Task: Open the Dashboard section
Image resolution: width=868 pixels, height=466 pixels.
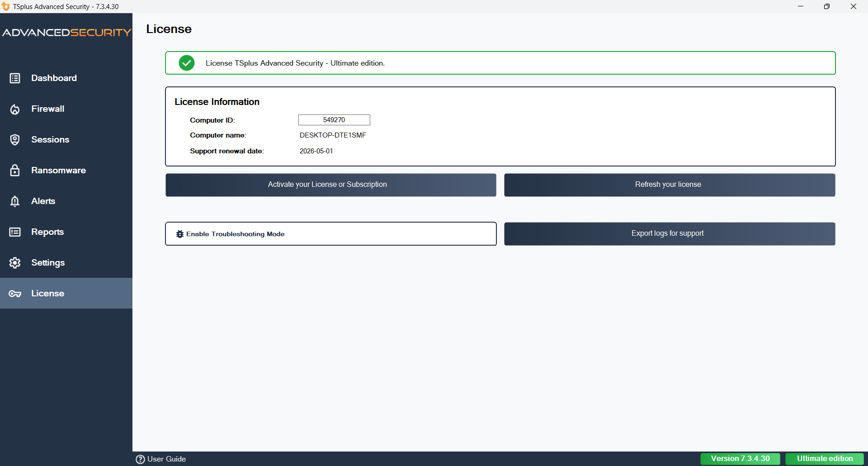Action: [x=66, y=78]
